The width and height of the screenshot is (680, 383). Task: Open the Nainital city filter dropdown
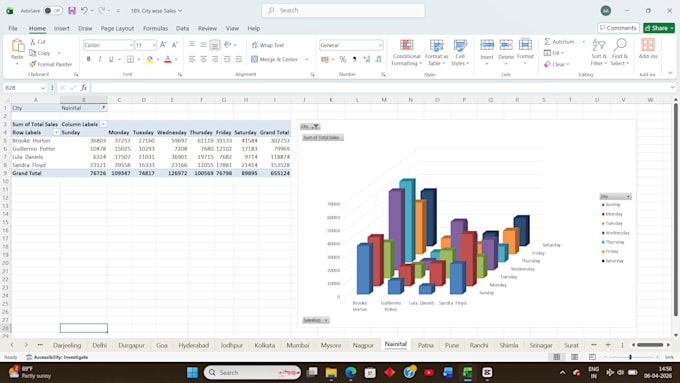tap(103, 108)
